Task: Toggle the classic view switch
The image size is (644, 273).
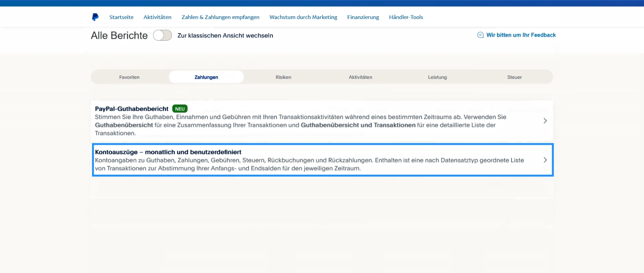Action: click(x=162, y=36)
